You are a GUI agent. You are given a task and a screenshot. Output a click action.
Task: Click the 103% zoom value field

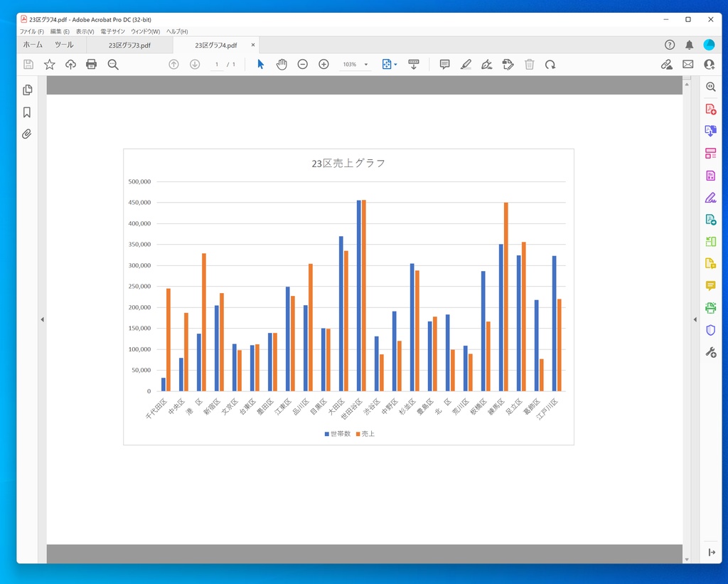pos(350,65)
